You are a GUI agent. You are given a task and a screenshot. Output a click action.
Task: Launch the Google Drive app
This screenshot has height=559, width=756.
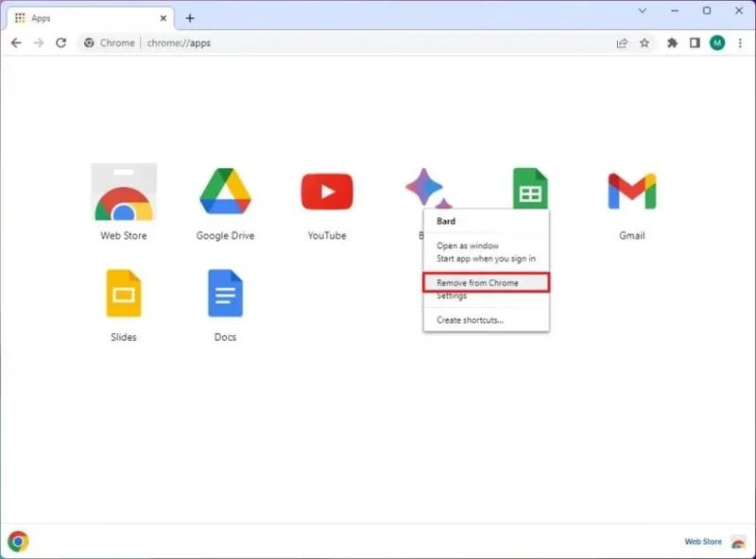pos(225,191)
